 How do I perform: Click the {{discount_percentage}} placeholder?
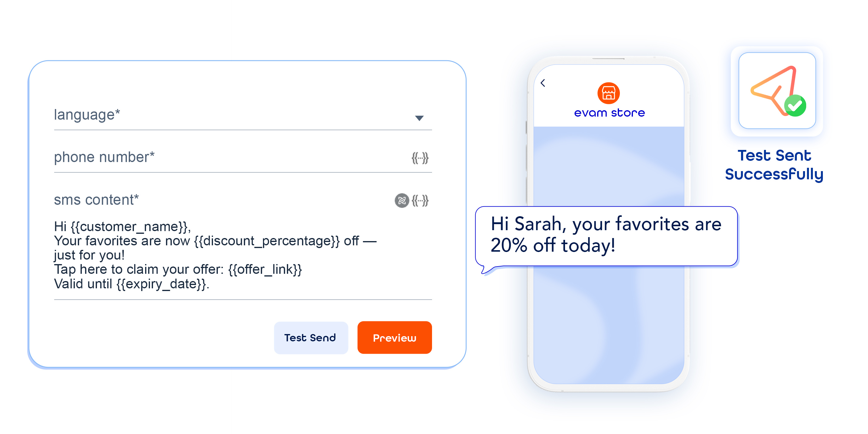coord(267,241)
